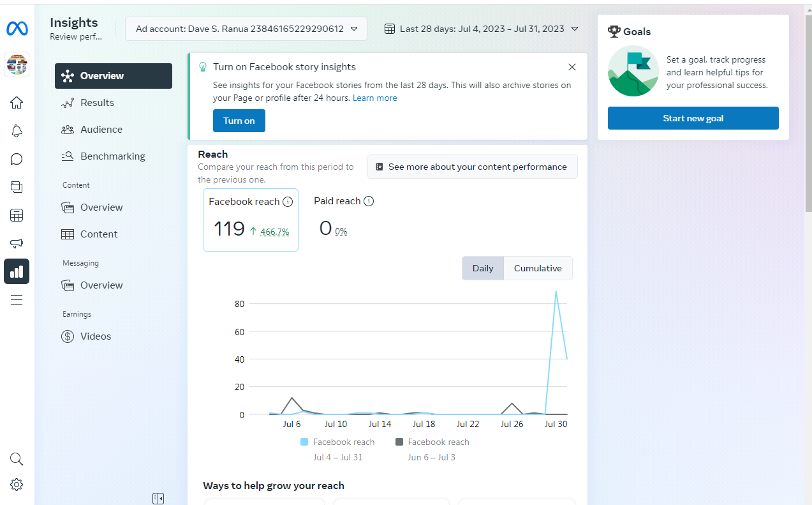
Task: Click the Start new goal button
Action: pos(693,118)
